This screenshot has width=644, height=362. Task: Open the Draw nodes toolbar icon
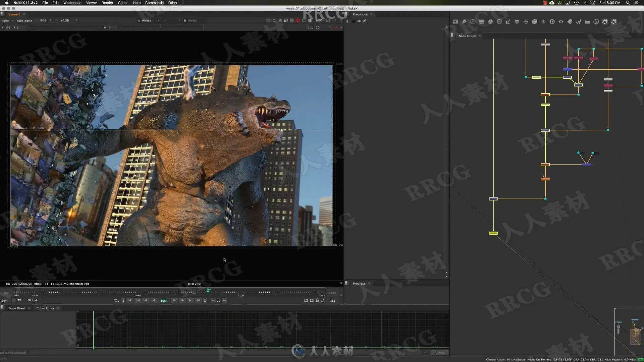(x=464, y=21)
